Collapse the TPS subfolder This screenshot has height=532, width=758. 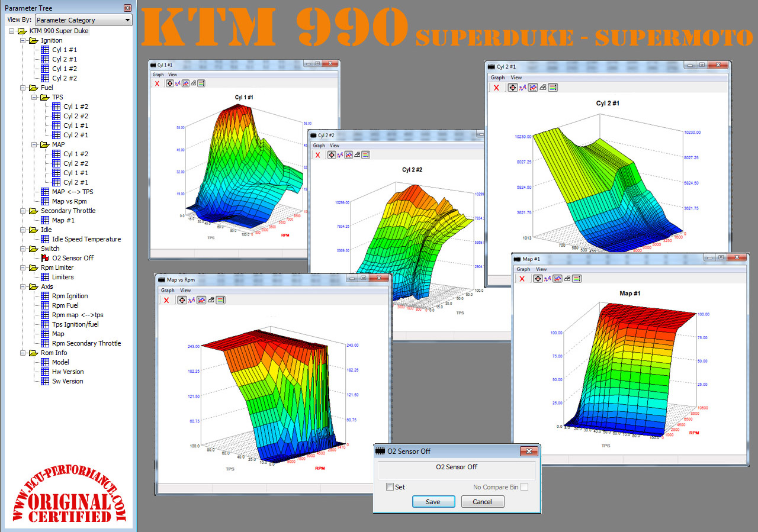34,97
